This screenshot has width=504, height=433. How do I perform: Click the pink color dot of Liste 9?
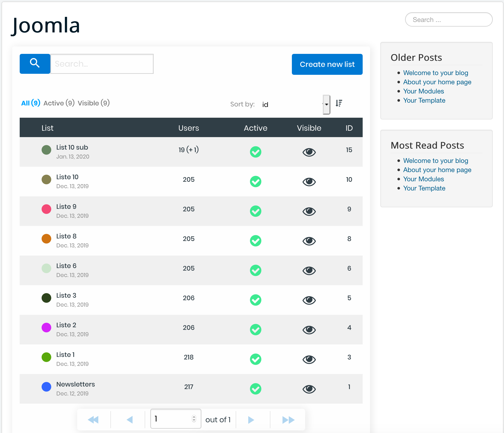pyautogui.click(x=46, y=209)
